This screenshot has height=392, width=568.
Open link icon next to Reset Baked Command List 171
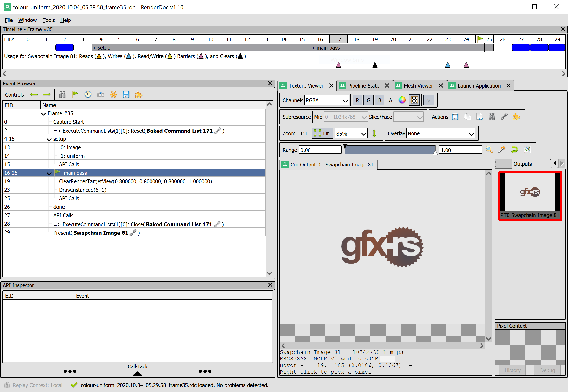pyautogui.click(x=218, y=131)
